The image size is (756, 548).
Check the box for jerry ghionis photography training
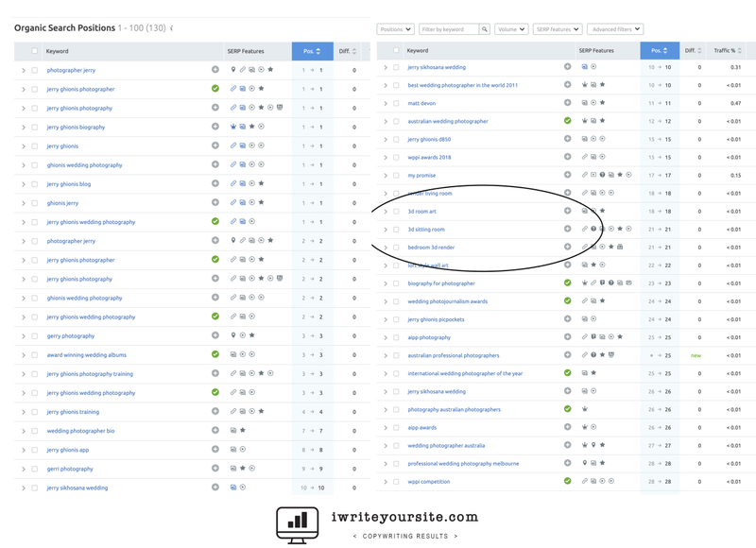34,373
